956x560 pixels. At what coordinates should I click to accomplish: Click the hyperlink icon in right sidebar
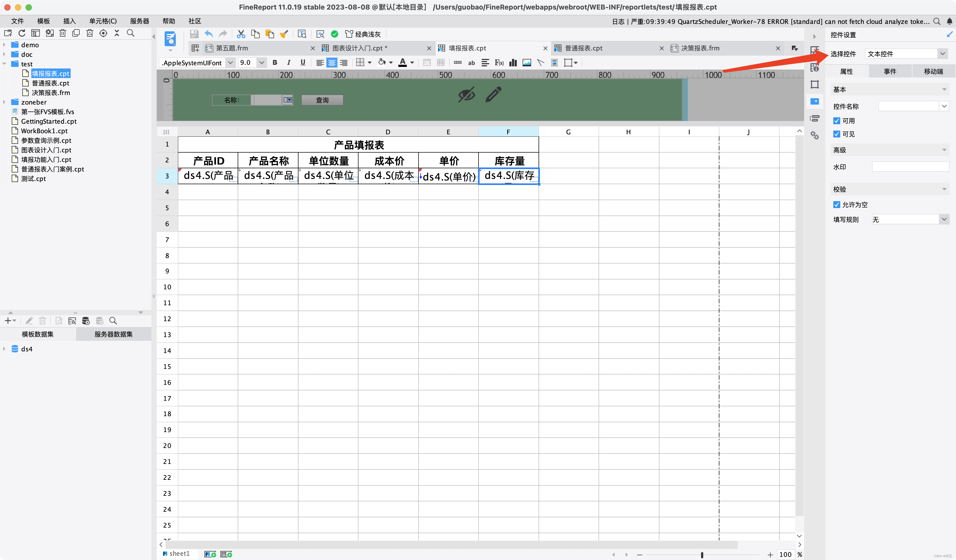tap(814, 135)
